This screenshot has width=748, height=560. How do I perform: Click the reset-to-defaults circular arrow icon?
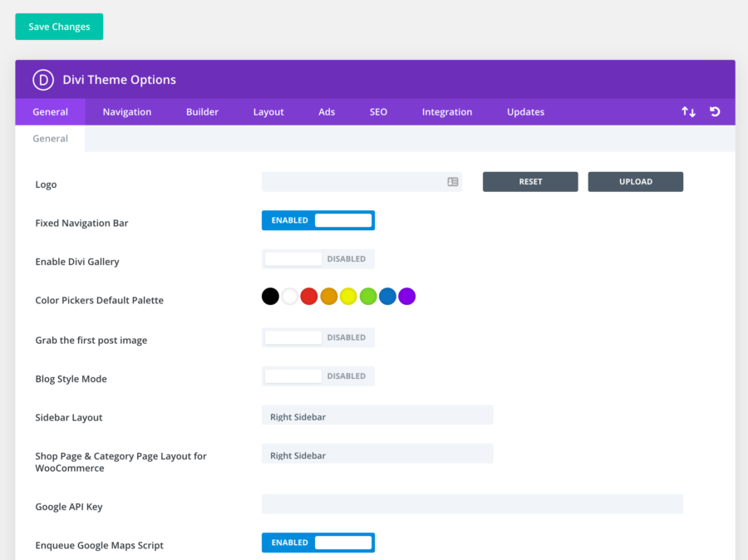pos(715,111)
